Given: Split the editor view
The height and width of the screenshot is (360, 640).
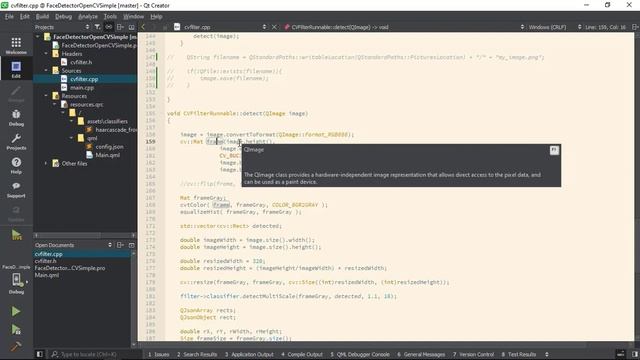Looking at the screenshot, I should pyautogui.click(x=635, y=27).
